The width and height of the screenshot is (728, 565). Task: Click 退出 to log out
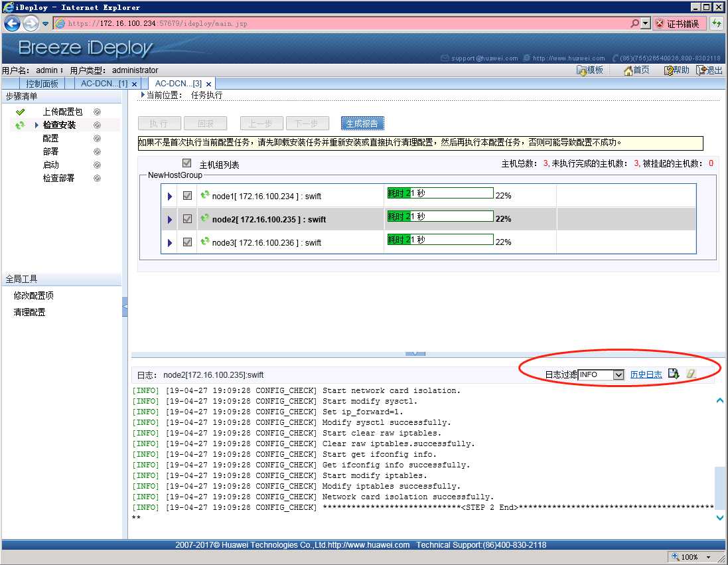pyautogui.click(x=709, y=70)
